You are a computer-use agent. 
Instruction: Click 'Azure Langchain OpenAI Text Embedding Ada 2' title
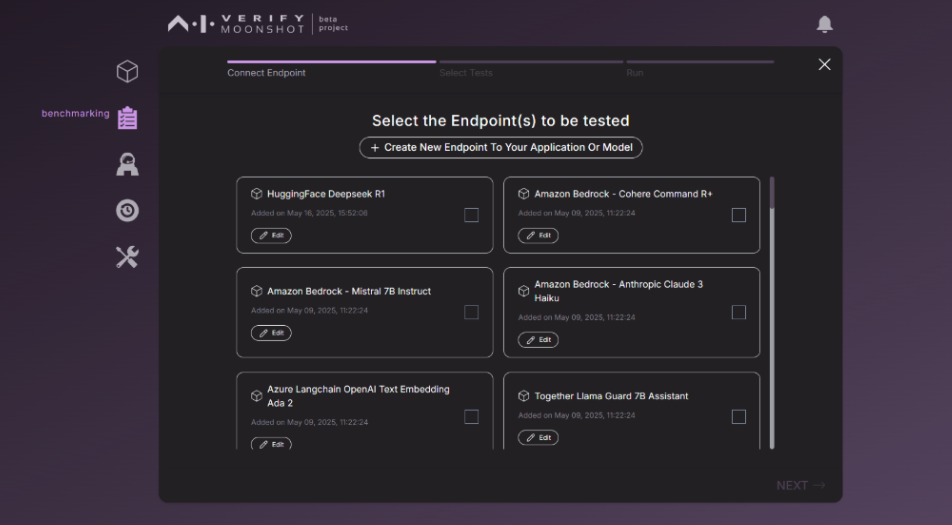(x=358, y=396)
